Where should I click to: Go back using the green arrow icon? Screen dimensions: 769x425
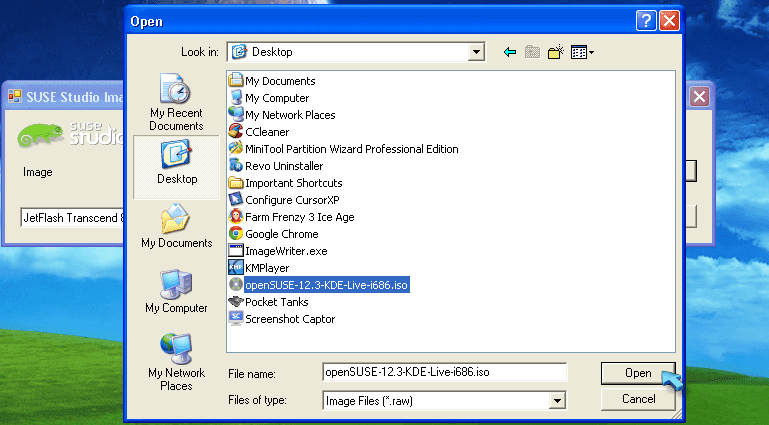coord(510,52)
